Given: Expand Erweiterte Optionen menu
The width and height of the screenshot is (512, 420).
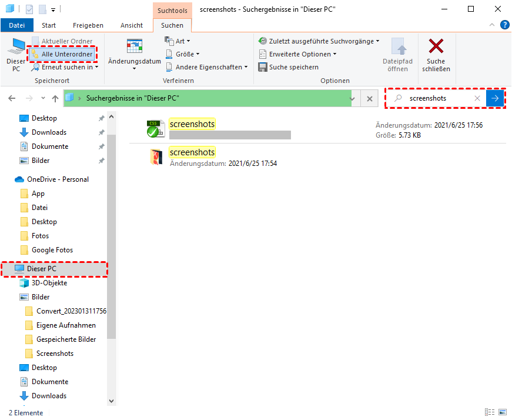Looking at the screenshot, I should click(x=297, y=54).
